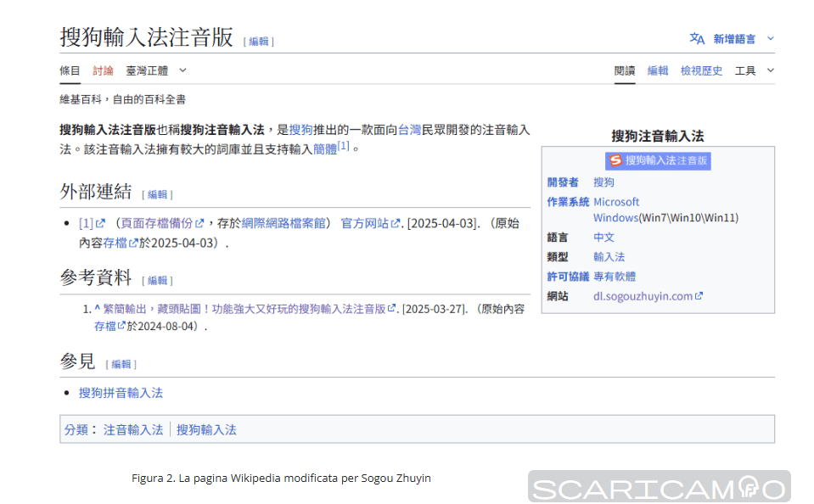
Task: Click external-link icon after [1]
Action: (100, 223)
